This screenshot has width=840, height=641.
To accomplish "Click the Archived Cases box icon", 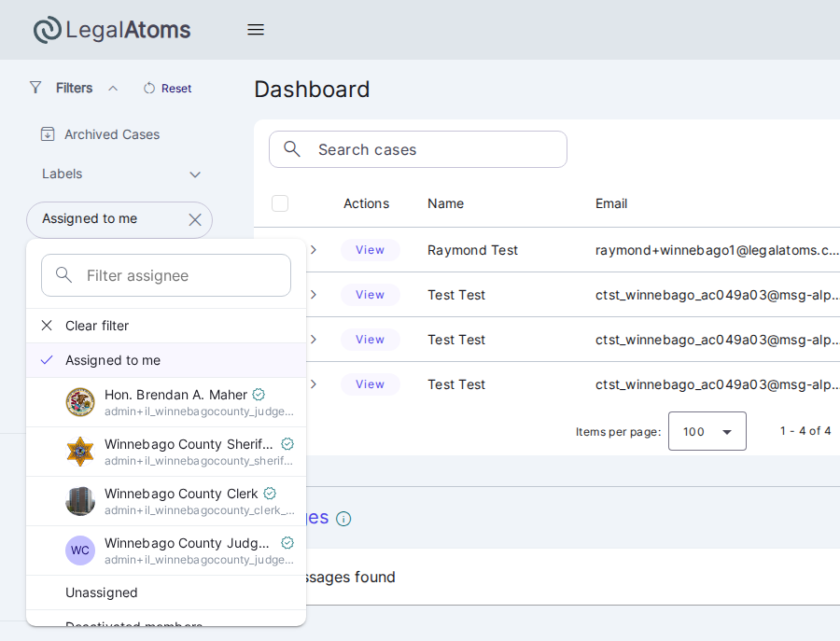I will (x=48, y=133).
